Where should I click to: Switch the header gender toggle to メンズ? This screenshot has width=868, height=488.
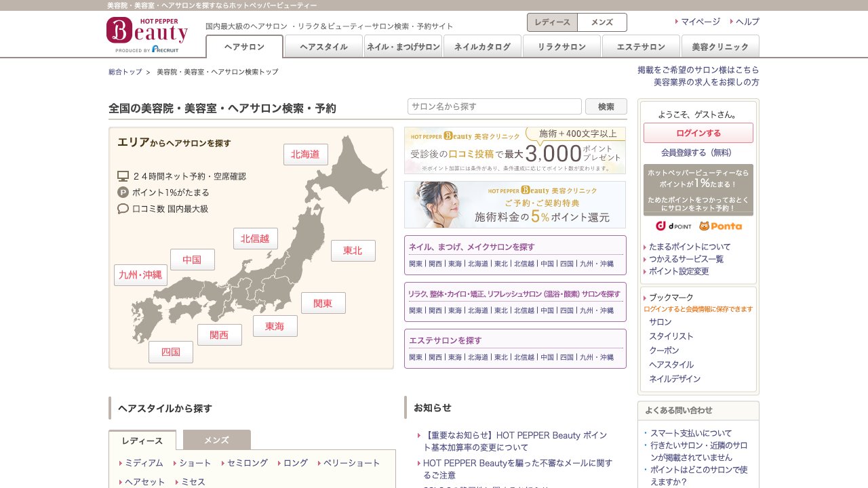(601, 22)
